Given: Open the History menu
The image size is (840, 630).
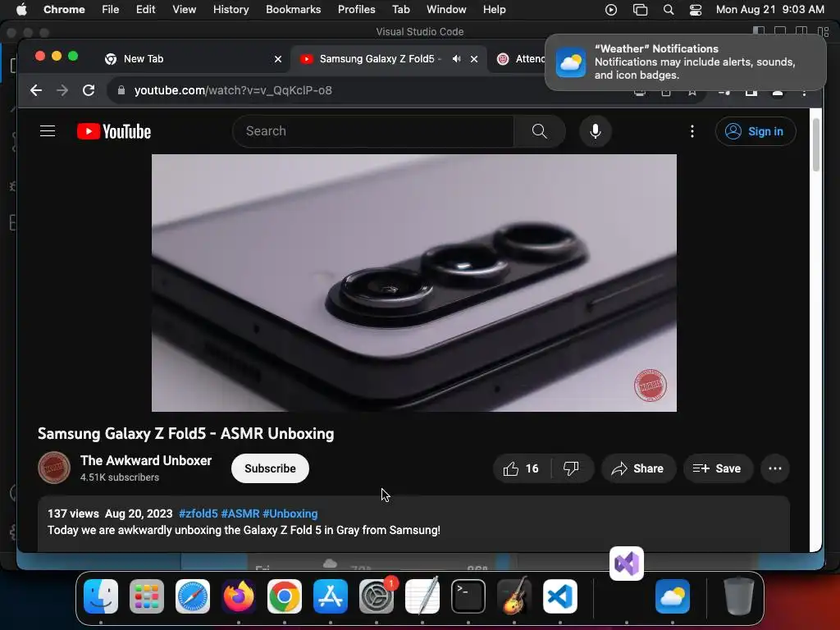Looking at the screenshot, I should pos(231,10).
